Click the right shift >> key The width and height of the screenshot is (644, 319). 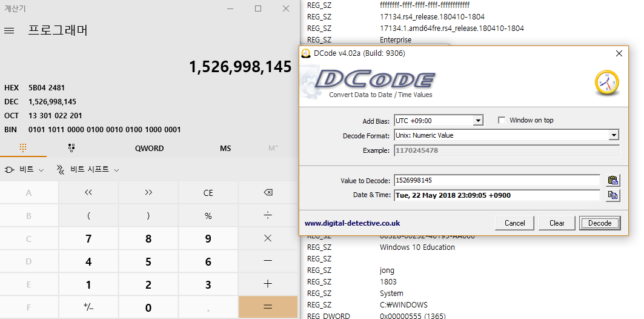pos(148,192)
